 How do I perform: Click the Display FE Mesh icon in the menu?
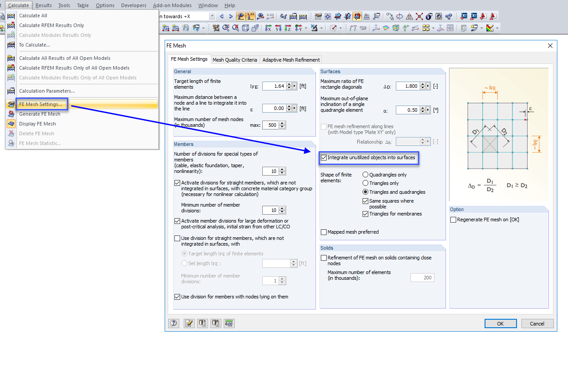point(11,124)
